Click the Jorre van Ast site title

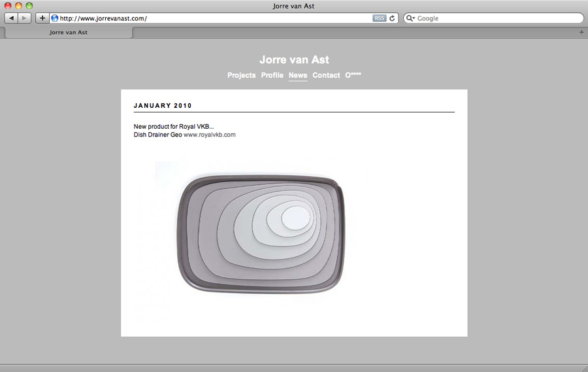tap(294, 59)
